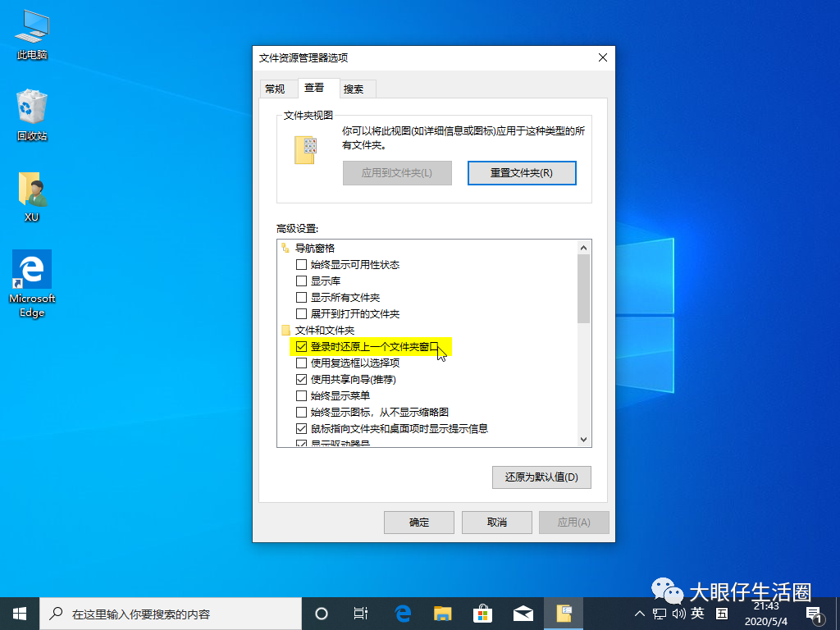Screen dimensions: 840x630
Task: Click 还原为默认值(D)
Action: pyautogui.click(x=541, y=477)
